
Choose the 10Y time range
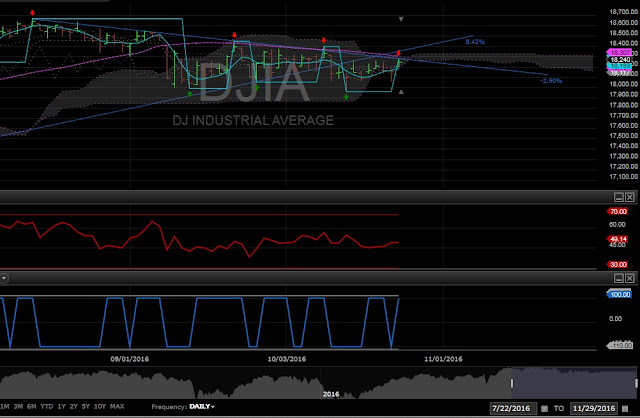[100, 407]
